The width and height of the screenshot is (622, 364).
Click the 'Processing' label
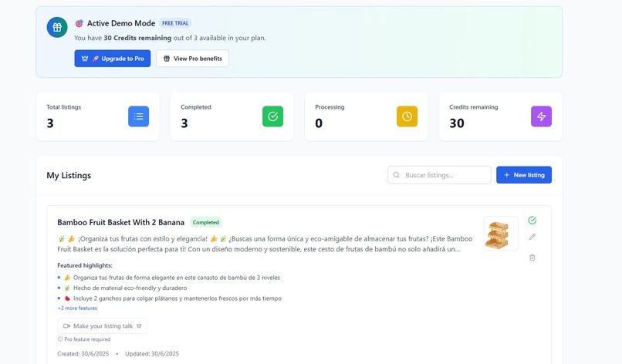[x=330, y=107]
